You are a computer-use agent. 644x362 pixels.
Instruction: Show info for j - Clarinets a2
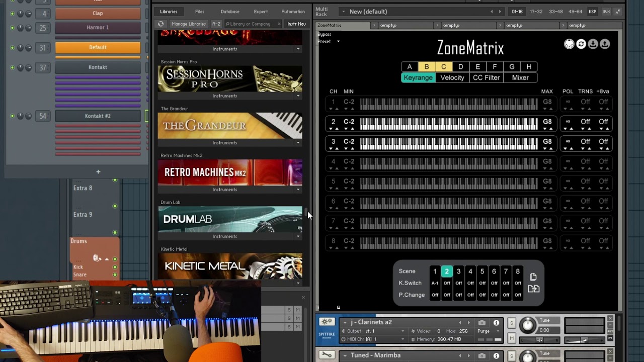pos(496,323)
